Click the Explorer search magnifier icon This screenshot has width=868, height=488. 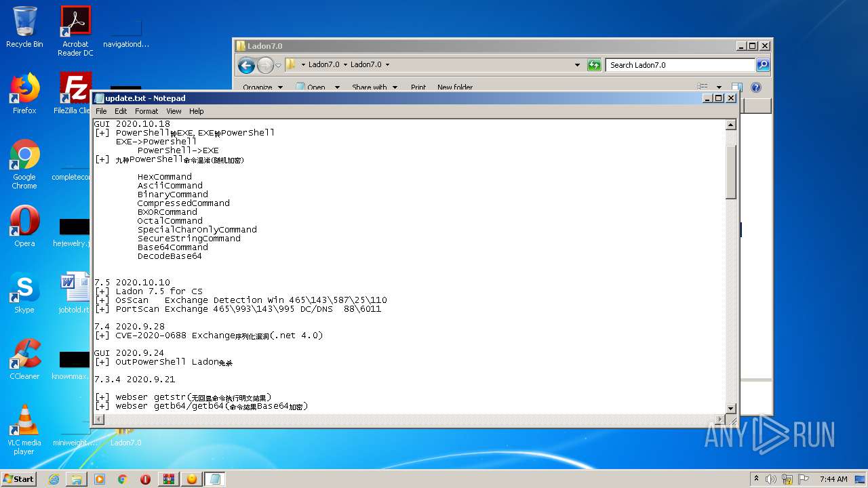pos(763,65)
